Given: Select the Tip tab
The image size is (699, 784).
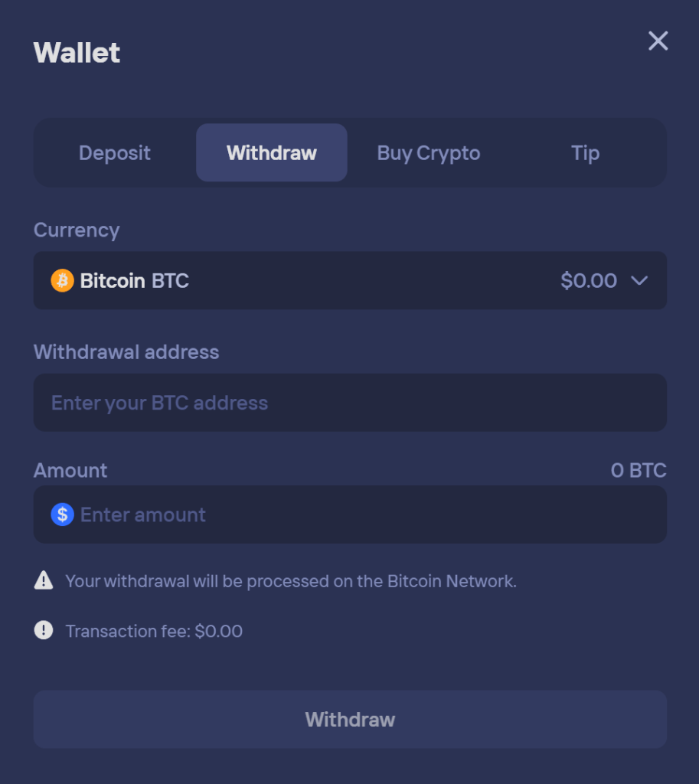Looking at the screenshot, I should coord(584,152).
